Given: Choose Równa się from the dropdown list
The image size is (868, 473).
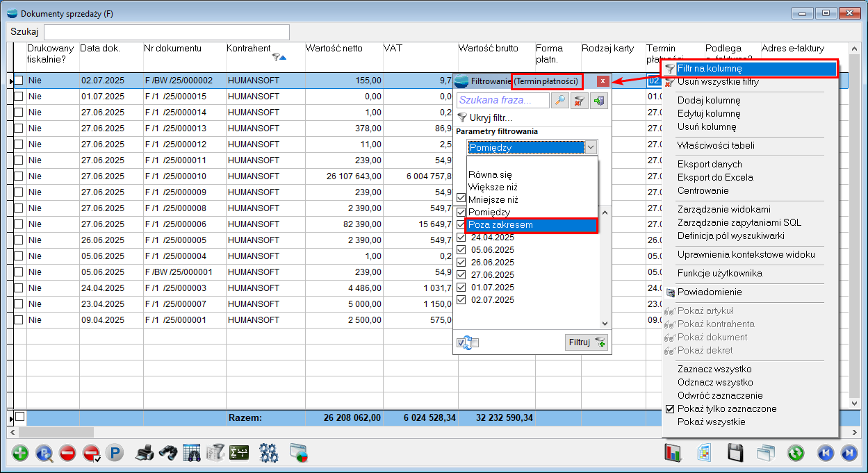Looking at the screenshot, I should click(x=532, y=175).
